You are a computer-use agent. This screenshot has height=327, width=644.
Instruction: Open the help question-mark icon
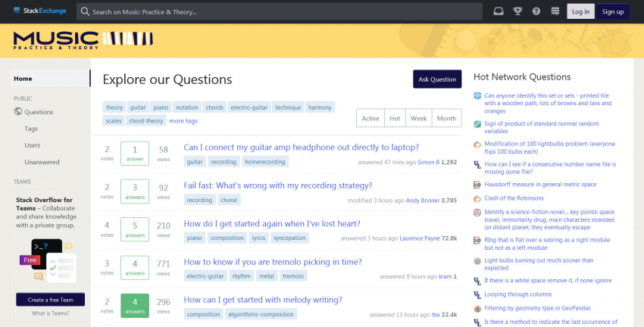point(536,11)
